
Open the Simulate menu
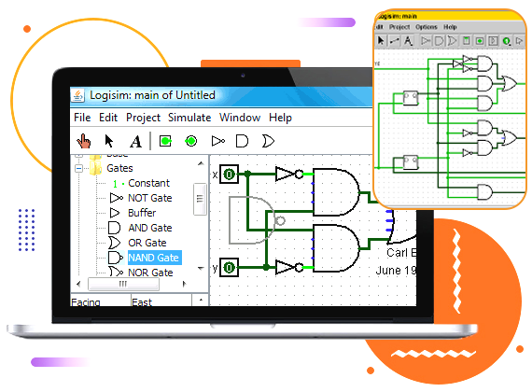189,118
